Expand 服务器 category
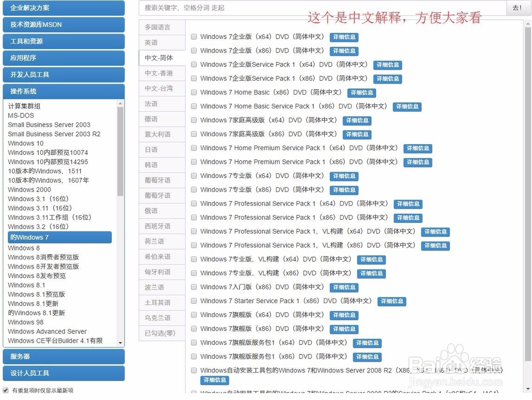 pyautogui.click(x=64, y=356)
